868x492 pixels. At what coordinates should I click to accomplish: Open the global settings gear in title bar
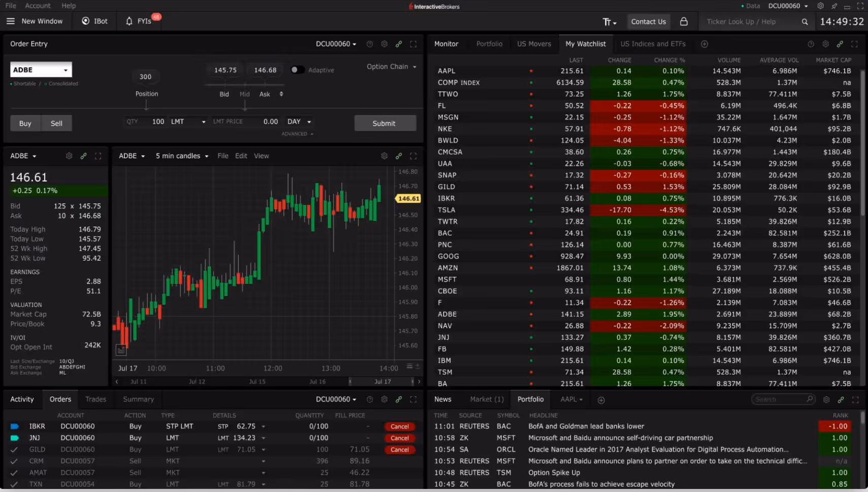(820, 6)
